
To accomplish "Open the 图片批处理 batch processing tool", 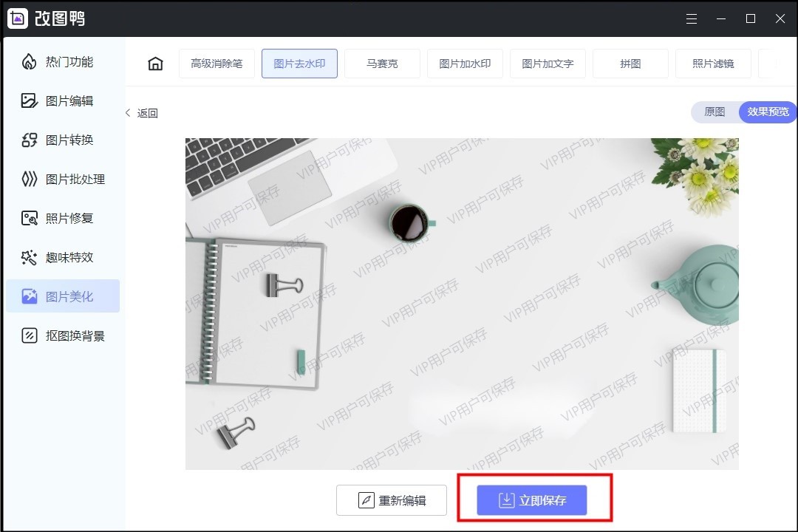I will (x=65, y=179).
